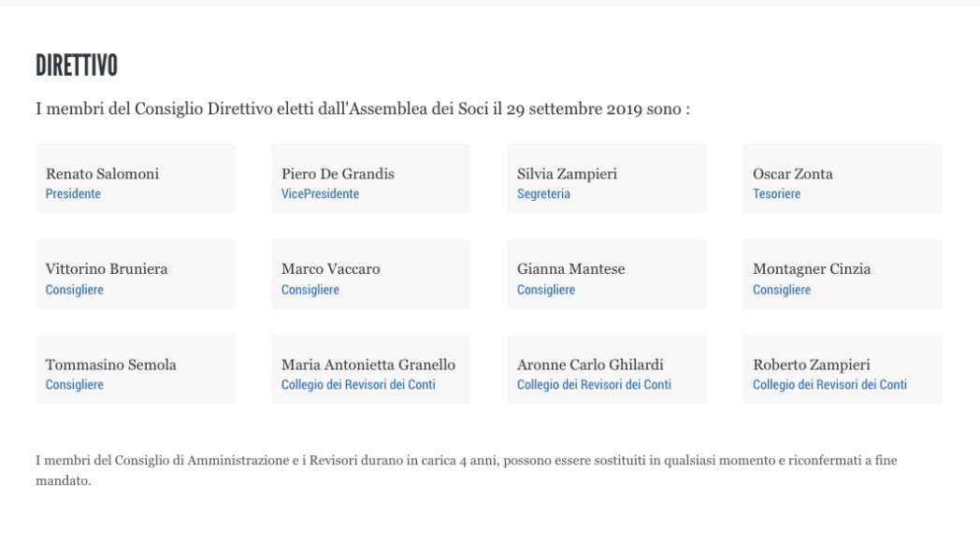980x544 pixels.
Task: Click Consigliere under Gianna Mantese
Action: [545, 290]
